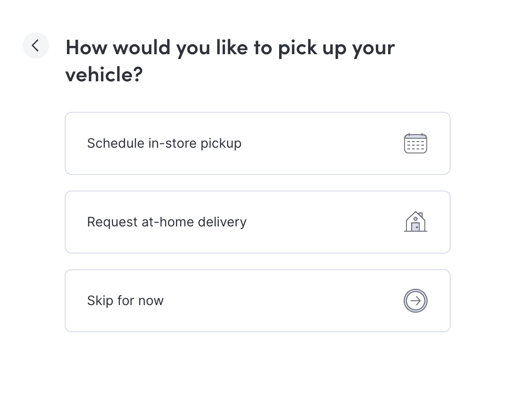Go back using the left chevron icon
Viewport: 532px width, 410px height.
point(36,45)
